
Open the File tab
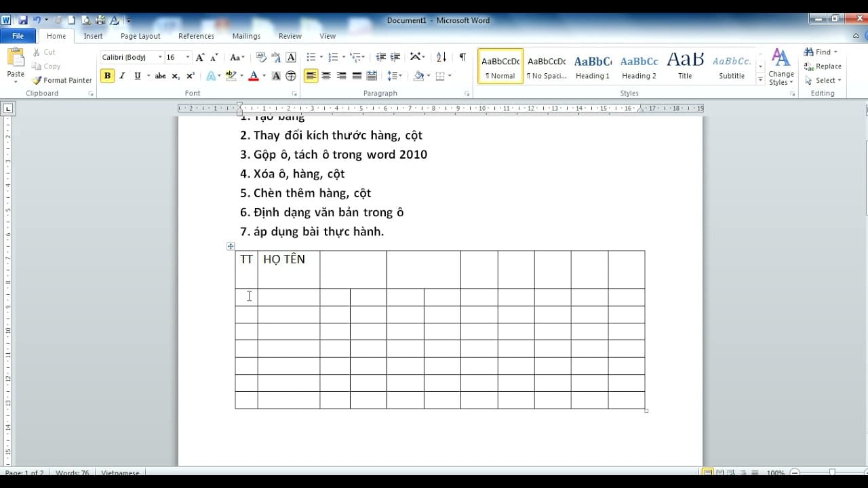point(18,36)
